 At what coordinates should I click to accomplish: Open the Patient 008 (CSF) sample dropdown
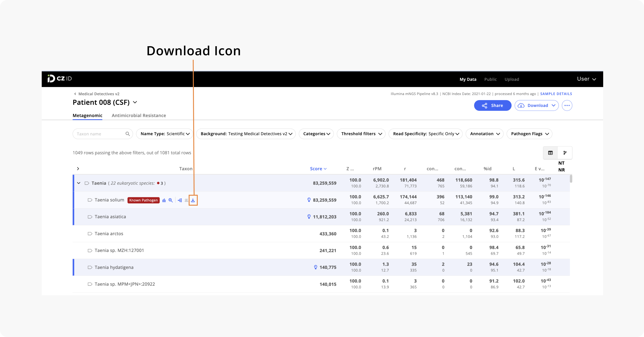click(x=135, y=102)
